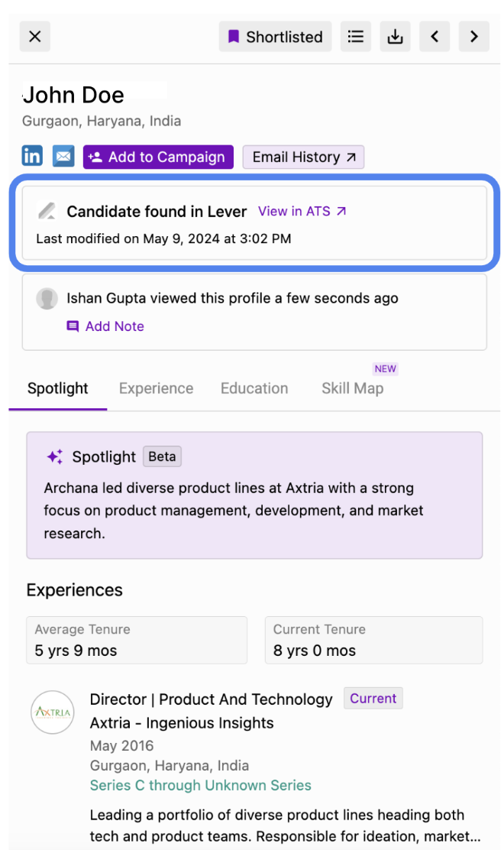Go to previous candidate arrow
Viewport: 504px width, 850px height.
tap(435, 37)
